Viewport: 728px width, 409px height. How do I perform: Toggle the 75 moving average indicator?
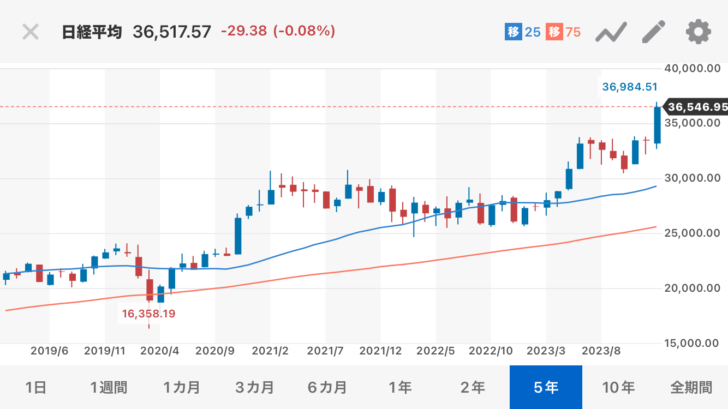pyautogui.click(x=565, y=32)
